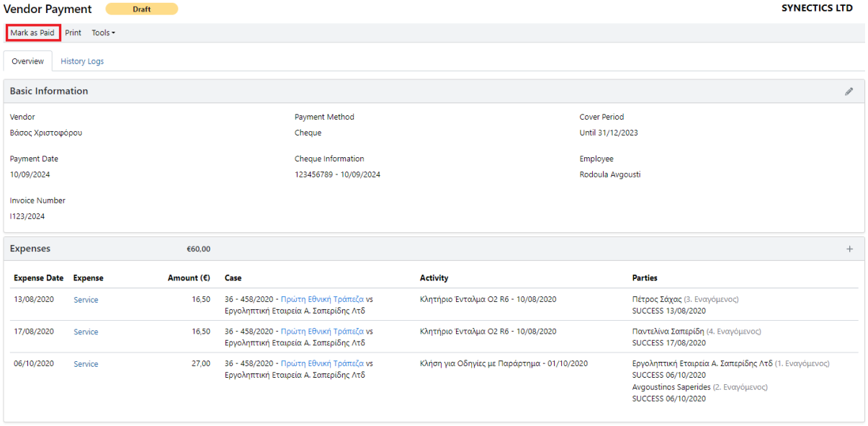Viewport: 868px width, 426px height.
Task: Open Πρώτη Εθνική Τράπεζα link in second row
Action: (x=322, y=332)
